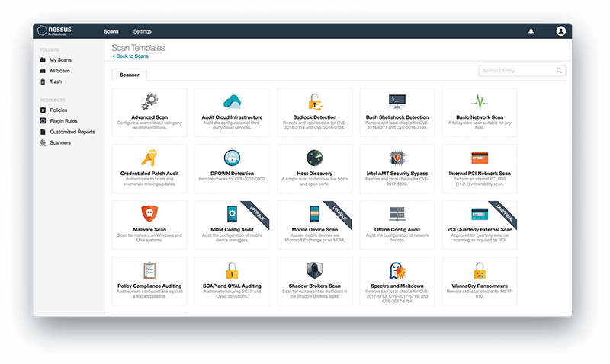Click the Host Discovery radar icon
The image size is (610, 364).
[x=315, y=158]
